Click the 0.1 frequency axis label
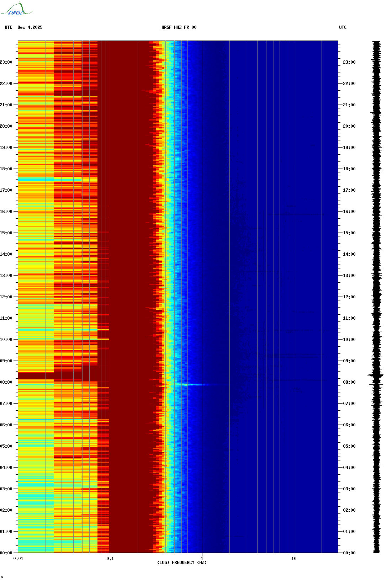This screenshot has width=392, height=581. (110, 559)
